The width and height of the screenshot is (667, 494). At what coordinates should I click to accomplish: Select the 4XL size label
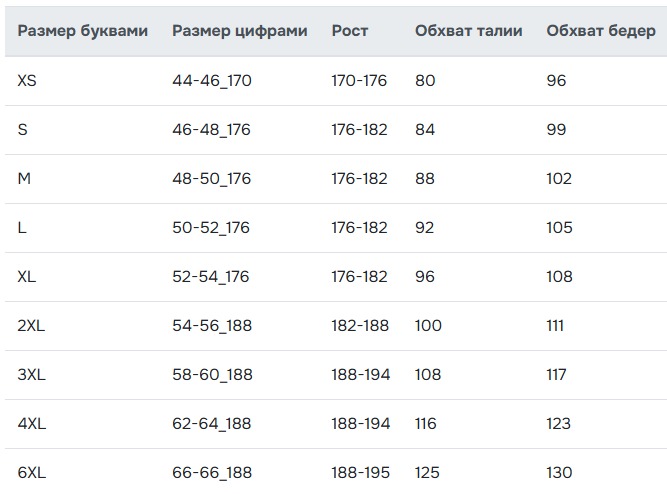pos(32,424)
